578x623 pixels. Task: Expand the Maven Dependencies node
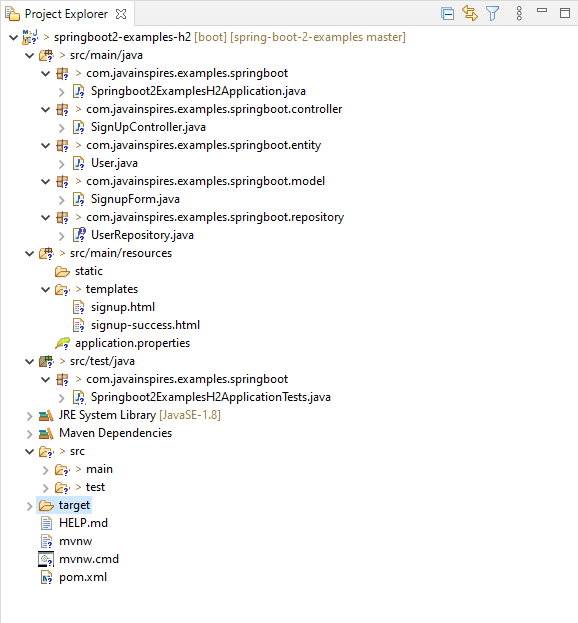29,434
